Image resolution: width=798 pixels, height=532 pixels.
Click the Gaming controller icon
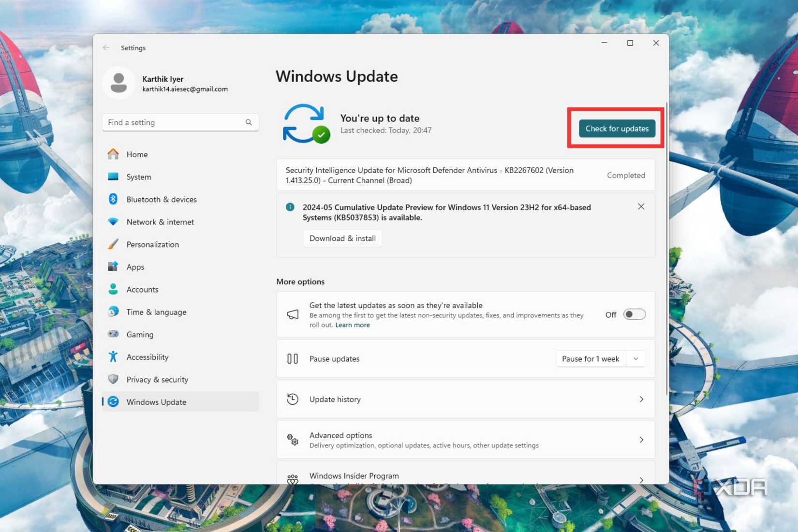coord(113,334)
